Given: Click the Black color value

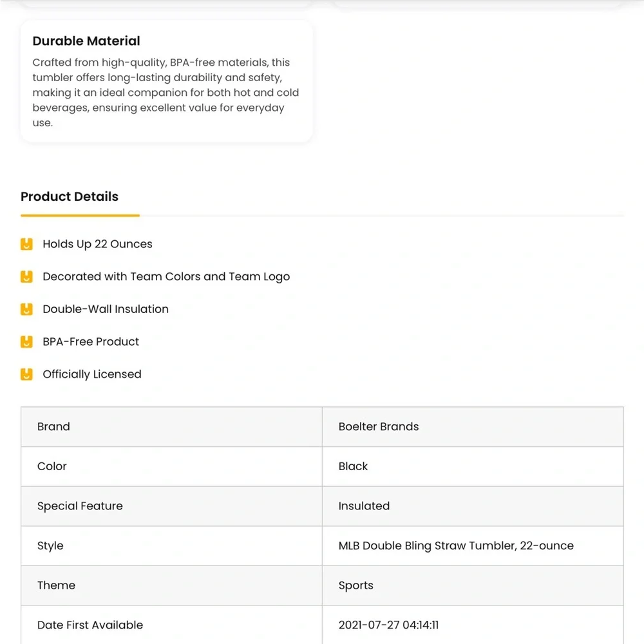Looking at the screenshot, I should click(353, 466).
